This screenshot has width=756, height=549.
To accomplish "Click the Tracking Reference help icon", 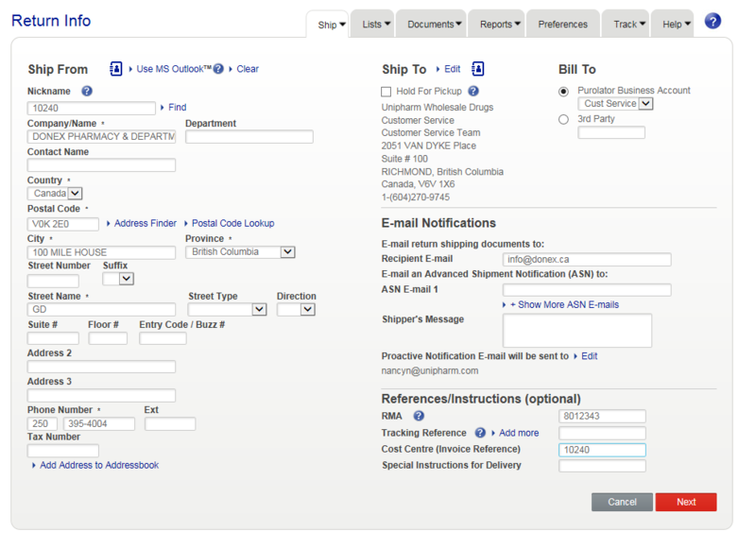I will [480, 433].
